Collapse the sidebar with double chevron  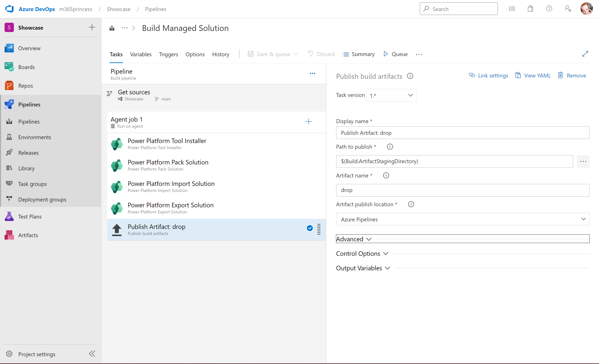point(92,354)
